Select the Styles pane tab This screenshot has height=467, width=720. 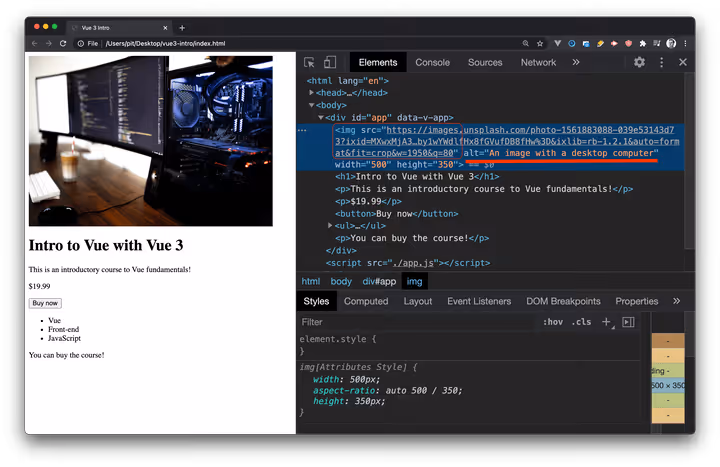(316, 301)
